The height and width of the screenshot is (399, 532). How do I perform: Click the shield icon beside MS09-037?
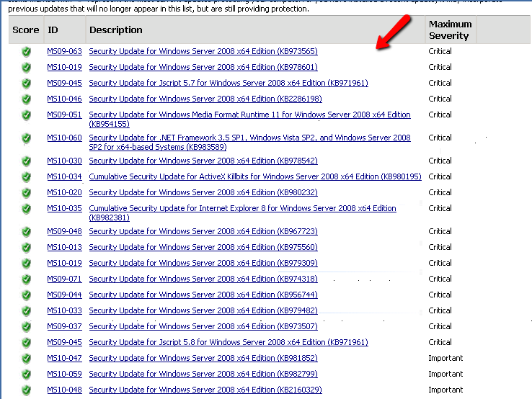(x=26, y=326)
